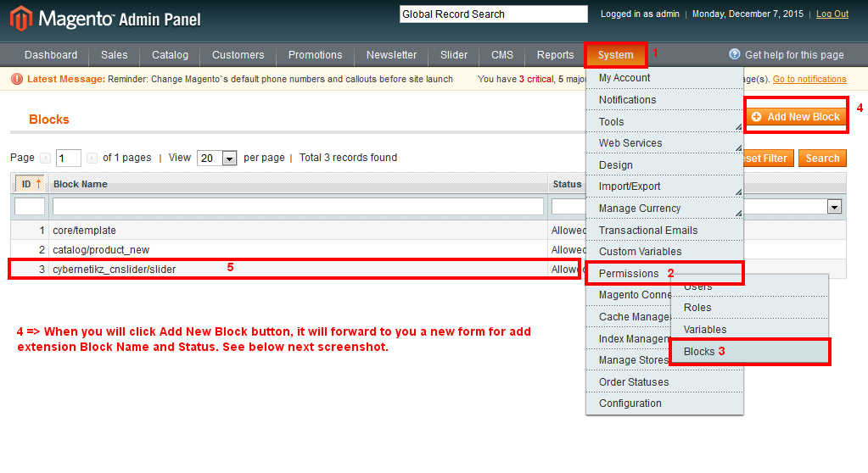The width and height of the screenshot is (868, 473).
Task: Go to previous page arrow icon
Action: [x=46, y=159]
